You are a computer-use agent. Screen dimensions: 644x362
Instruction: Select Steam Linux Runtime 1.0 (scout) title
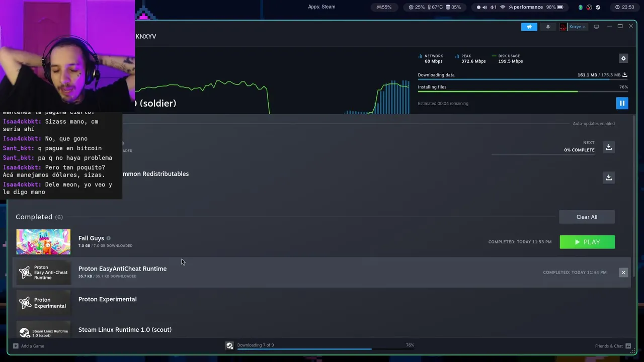coord(125,330)
